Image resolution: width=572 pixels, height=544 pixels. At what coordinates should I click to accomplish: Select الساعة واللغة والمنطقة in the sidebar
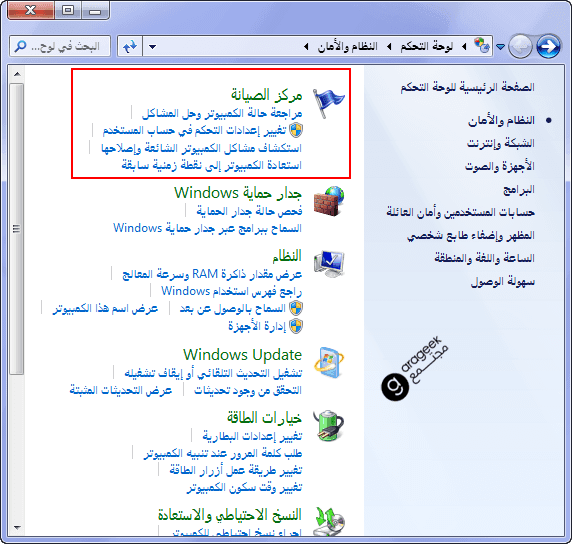[484, 258]
